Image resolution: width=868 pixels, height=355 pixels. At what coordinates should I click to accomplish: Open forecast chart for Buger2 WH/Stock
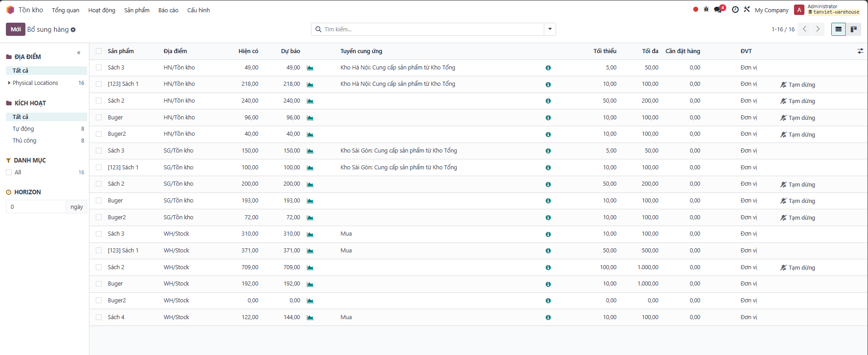(x=310, y=301)
